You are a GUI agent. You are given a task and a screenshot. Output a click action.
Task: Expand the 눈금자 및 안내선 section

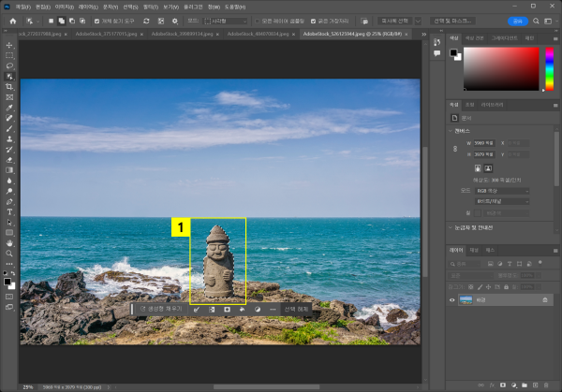pos(471,227)
